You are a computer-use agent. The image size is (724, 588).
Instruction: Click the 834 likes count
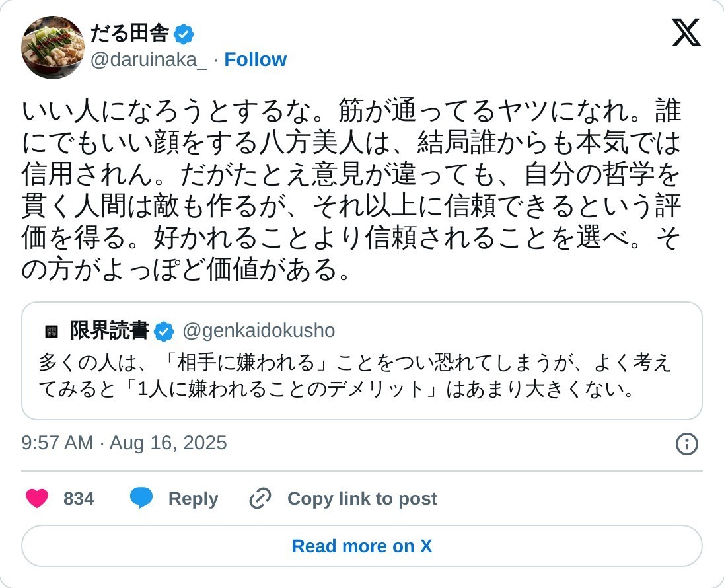79,499
